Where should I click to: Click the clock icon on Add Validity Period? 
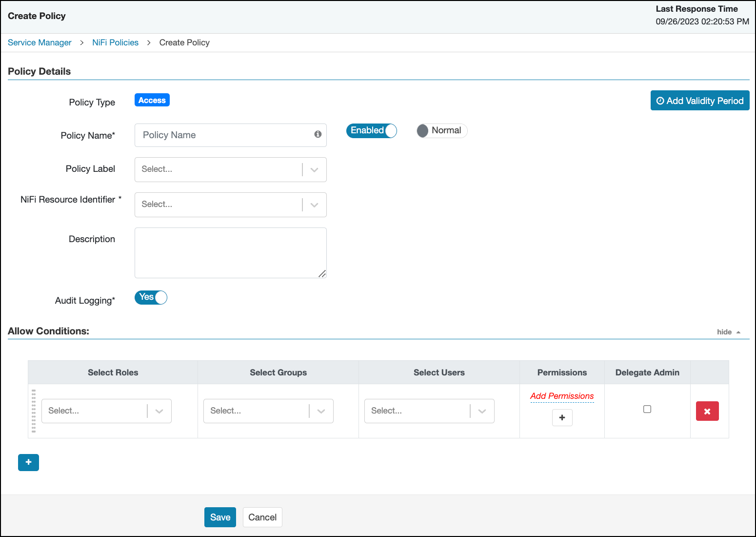(660, 101)
